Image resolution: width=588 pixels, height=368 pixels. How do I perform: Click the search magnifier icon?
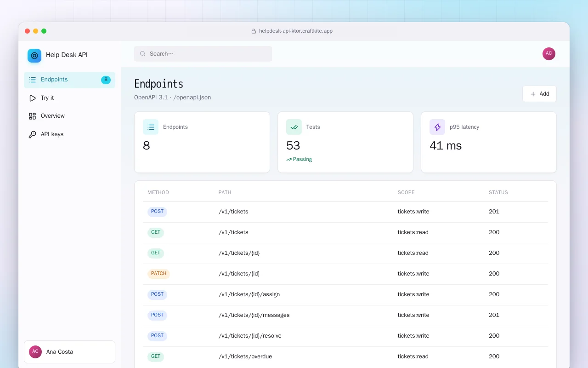tap(143, 54)
